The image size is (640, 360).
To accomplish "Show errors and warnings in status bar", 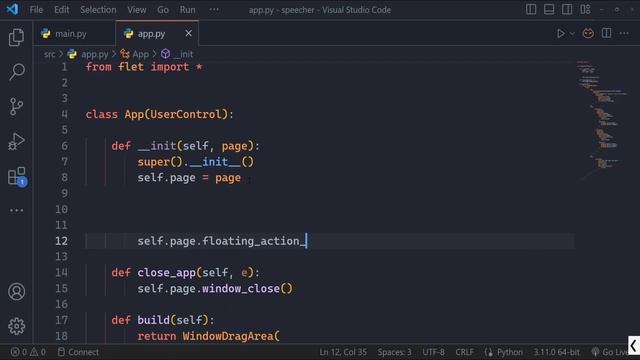I will click(x=28, y=352).
